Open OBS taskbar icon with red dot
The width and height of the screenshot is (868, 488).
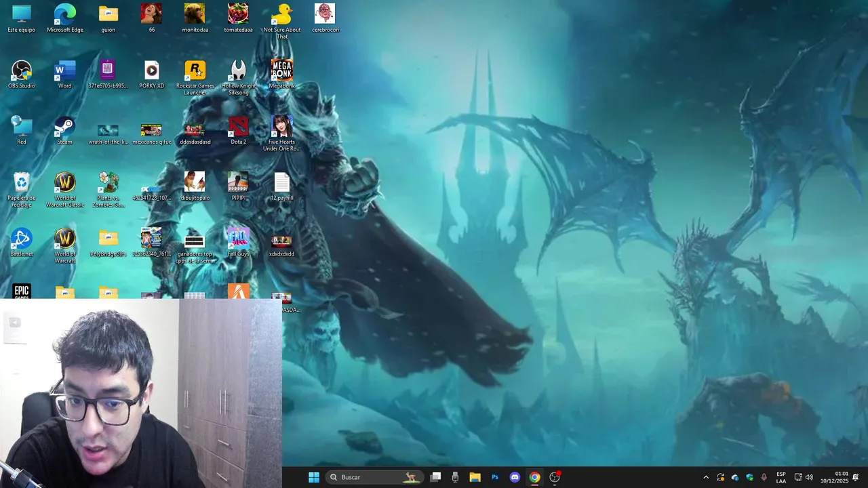coord(555,477)
